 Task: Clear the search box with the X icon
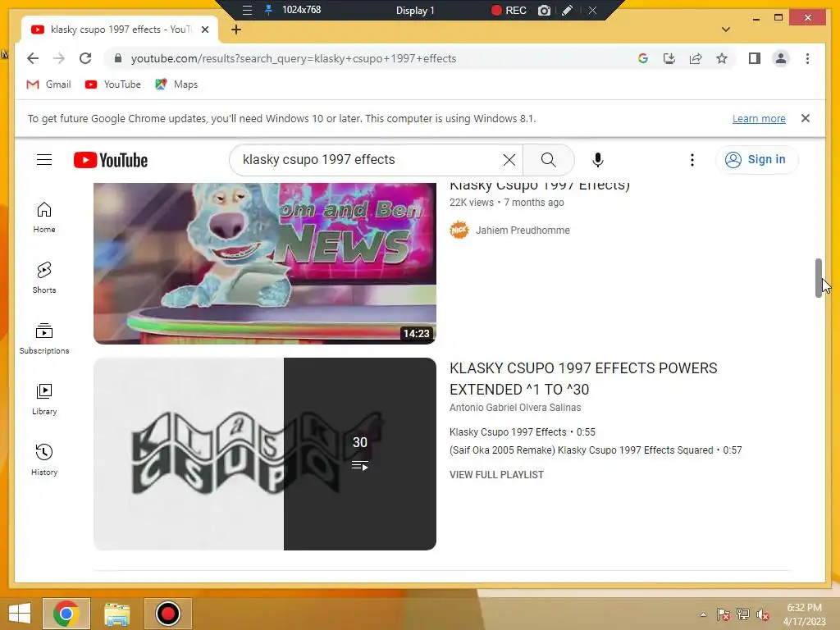click(509, 160)
